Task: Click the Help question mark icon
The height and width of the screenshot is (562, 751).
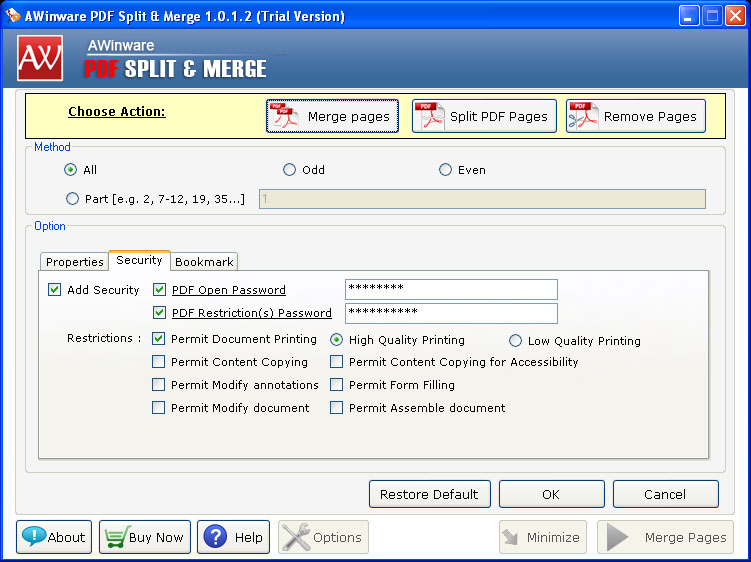Action: pos(215,537)
